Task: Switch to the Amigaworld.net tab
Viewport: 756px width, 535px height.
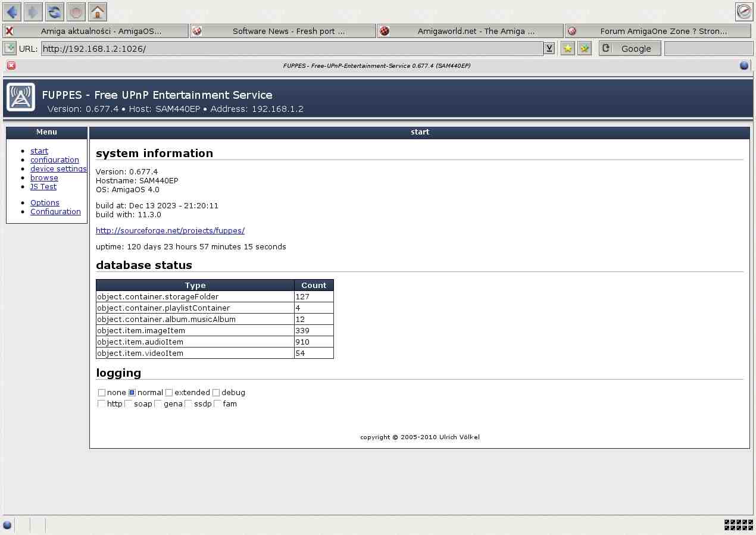Action: point(470,31)
